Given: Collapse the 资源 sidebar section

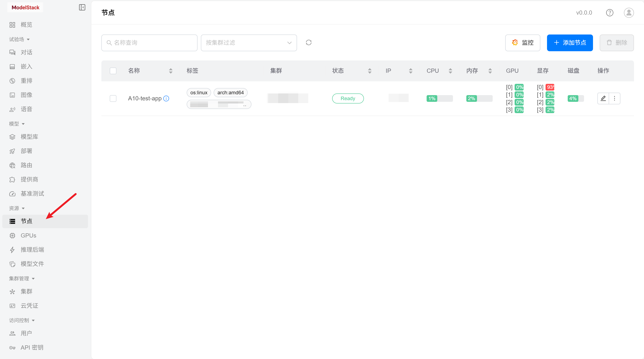Looking at the screenshot, I should point(17,208).
